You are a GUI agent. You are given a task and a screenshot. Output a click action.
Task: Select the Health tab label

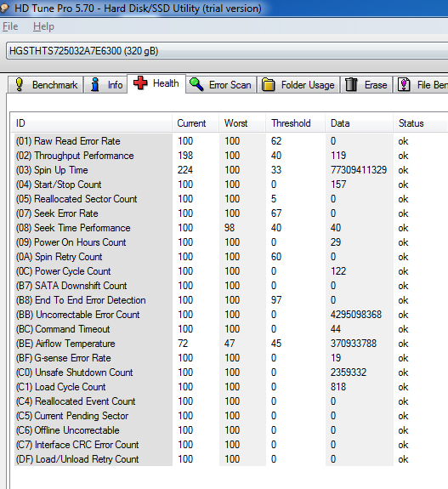166,83
